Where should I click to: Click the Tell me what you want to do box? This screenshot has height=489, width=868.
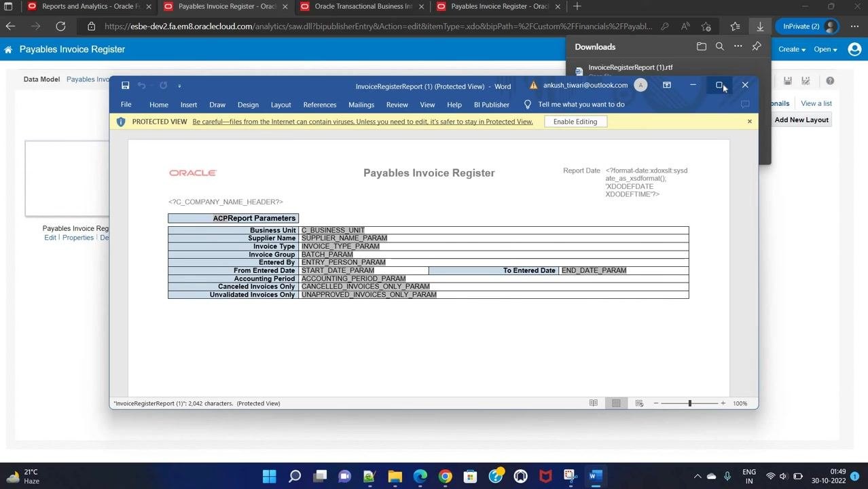(581, 105)
